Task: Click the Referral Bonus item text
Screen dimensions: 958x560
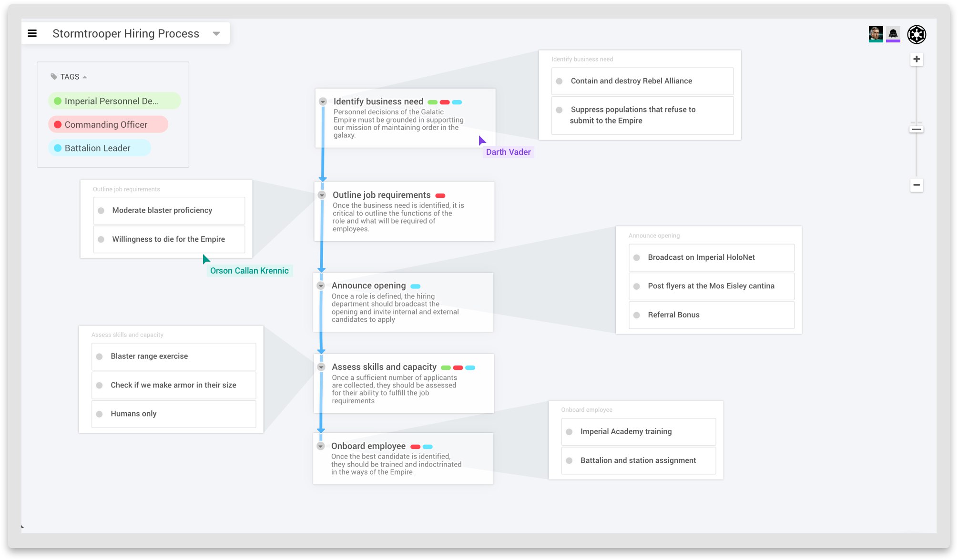Action: coord(673,315)
